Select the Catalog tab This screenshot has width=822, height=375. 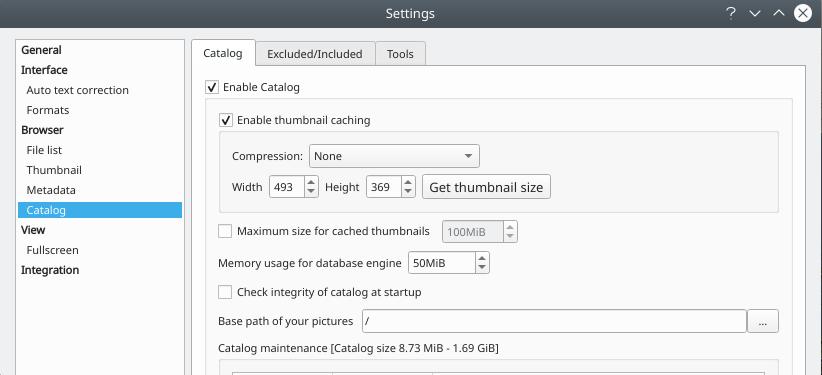(x=223, y=53)
